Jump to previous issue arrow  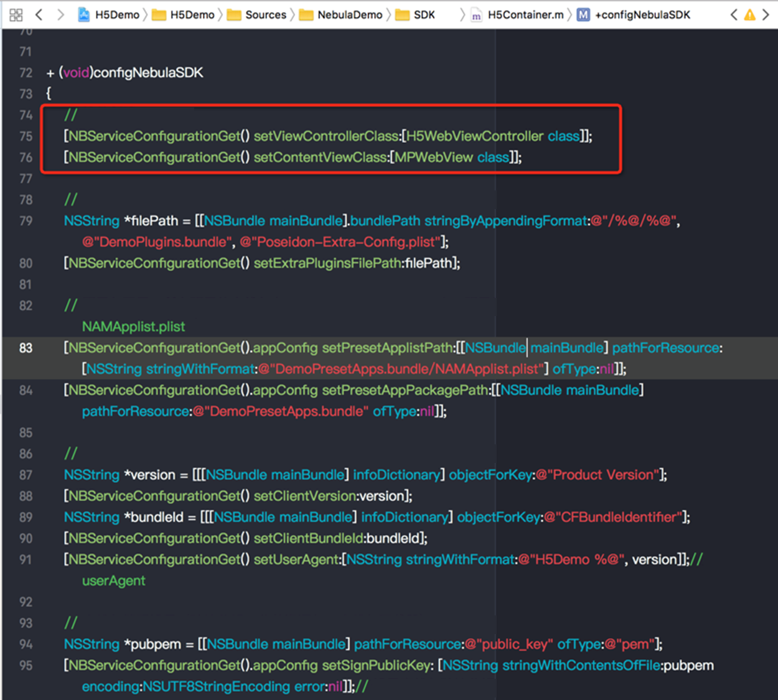coord(734,14)
